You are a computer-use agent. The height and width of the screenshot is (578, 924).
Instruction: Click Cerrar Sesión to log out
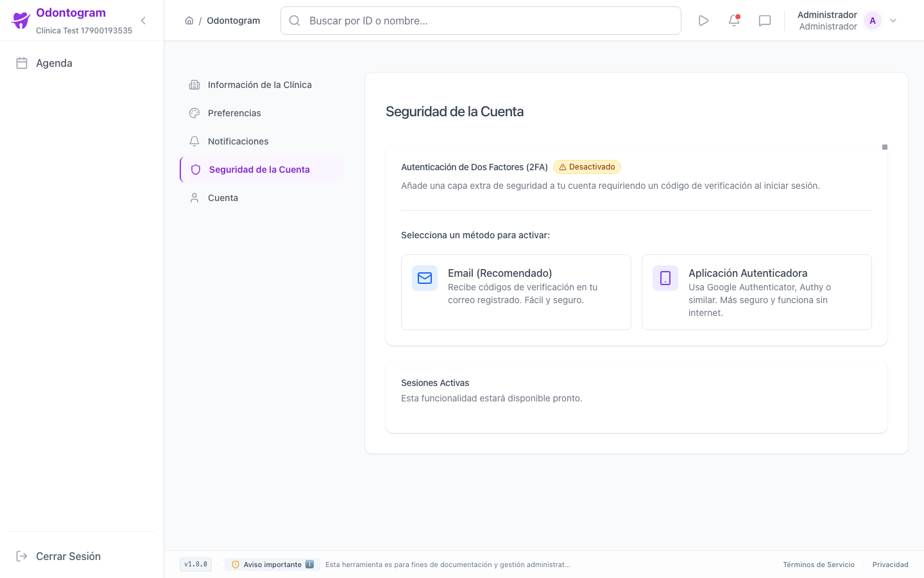click(82, 556)
